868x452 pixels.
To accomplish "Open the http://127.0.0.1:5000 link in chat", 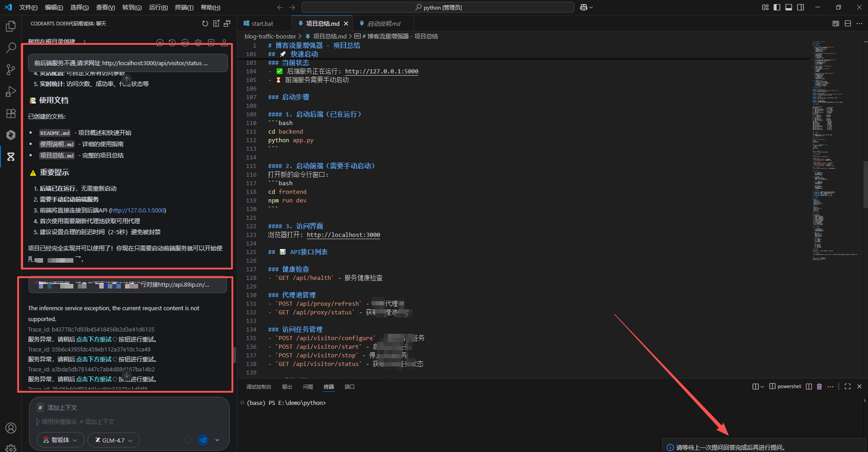I will pos(138,210).
